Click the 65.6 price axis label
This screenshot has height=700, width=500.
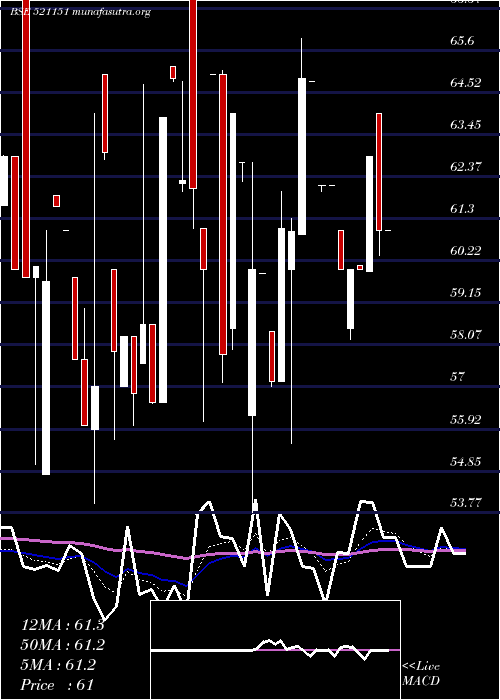(462, 40)
